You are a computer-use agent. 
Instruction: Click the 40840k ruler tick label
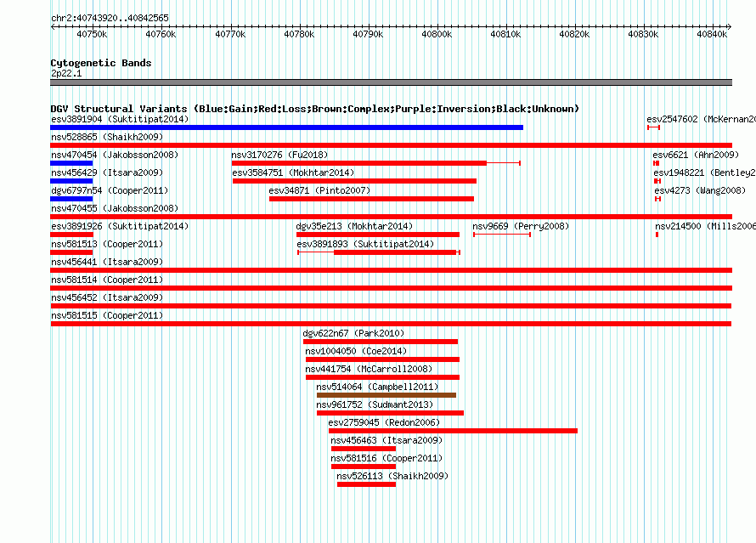coord(712,34)
